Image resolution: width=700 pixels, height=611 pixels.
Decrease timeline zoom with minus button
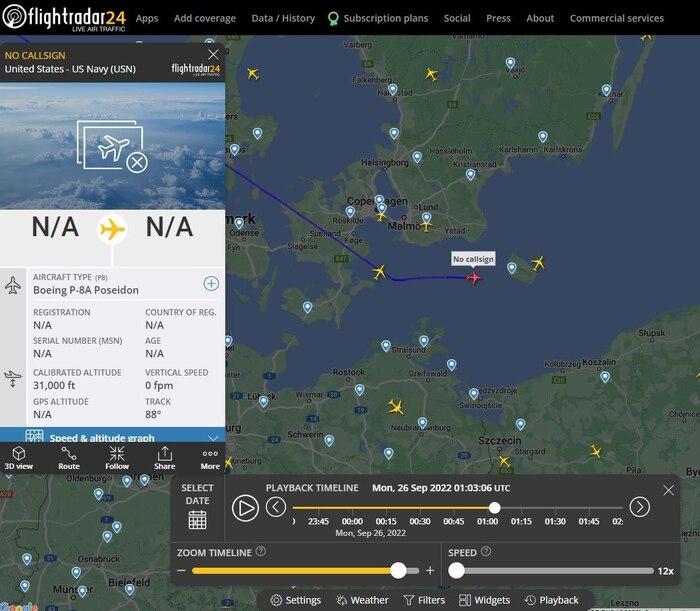(x=181, y=570)
